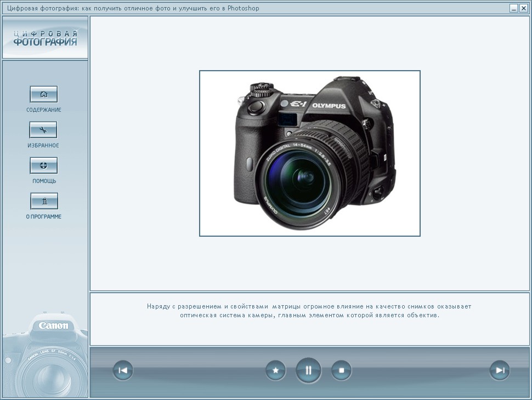Viewport: 532px width, 400px height.
Task: Open the О программе info button
Action: pos(44,201)
